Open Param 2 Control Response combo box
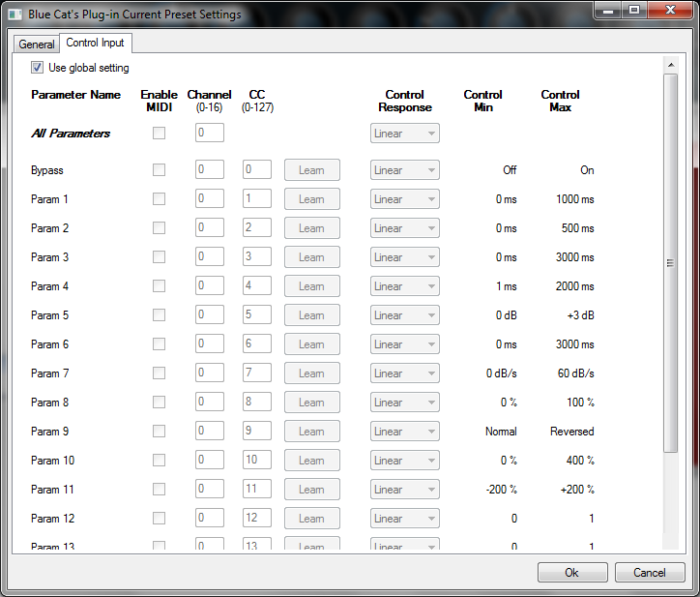Viewport: 700px width, 597px height. pos(405,228)
